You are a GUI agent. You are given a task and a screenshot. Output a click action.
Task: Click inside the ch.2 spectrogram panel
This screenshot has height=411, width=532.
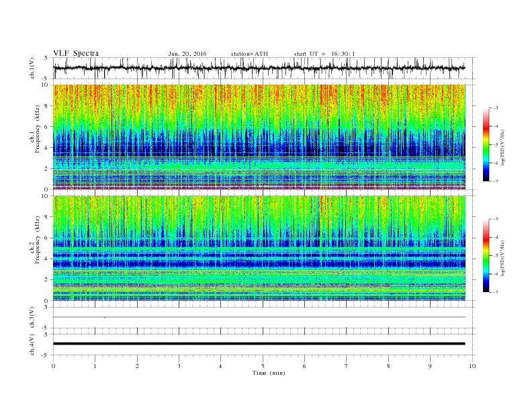pyautogui.click(x=259, y=248)
